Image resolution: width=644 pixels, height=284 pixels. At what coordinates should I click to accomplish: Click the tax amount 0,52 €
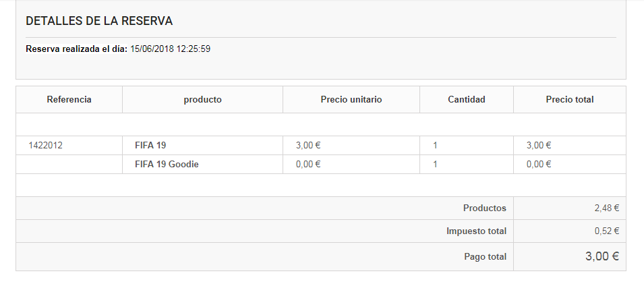(x=606, y=231)
